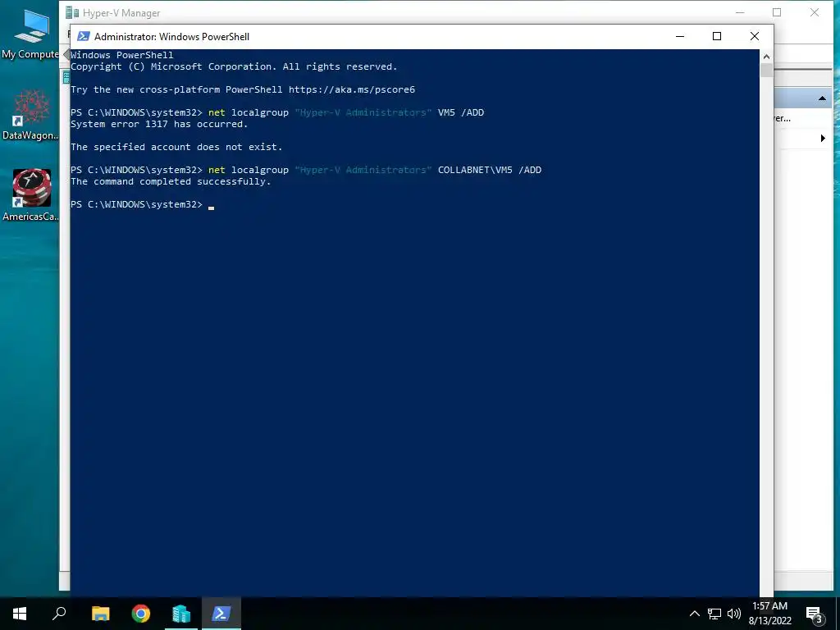Click the Copyright Microsoft Corporation line

point(234,66)
